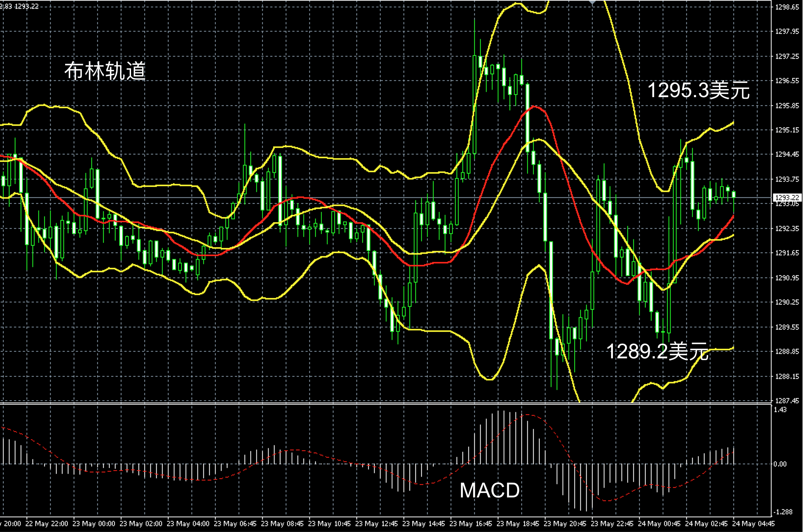Click the 1287.45 price scale label
Image resolution: width=804 pixels, height=532 pixels.
point(787,401)
